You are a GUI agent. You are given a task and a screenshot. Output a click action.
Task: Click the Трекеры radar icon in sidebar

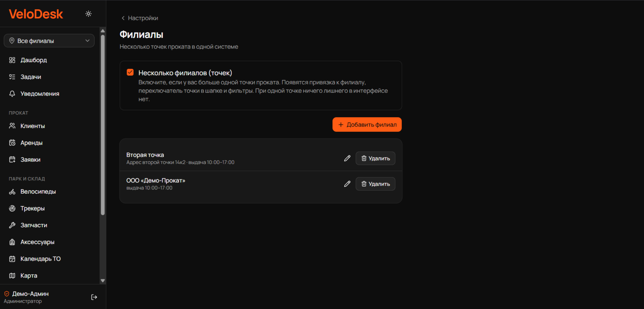click(12, 208)
